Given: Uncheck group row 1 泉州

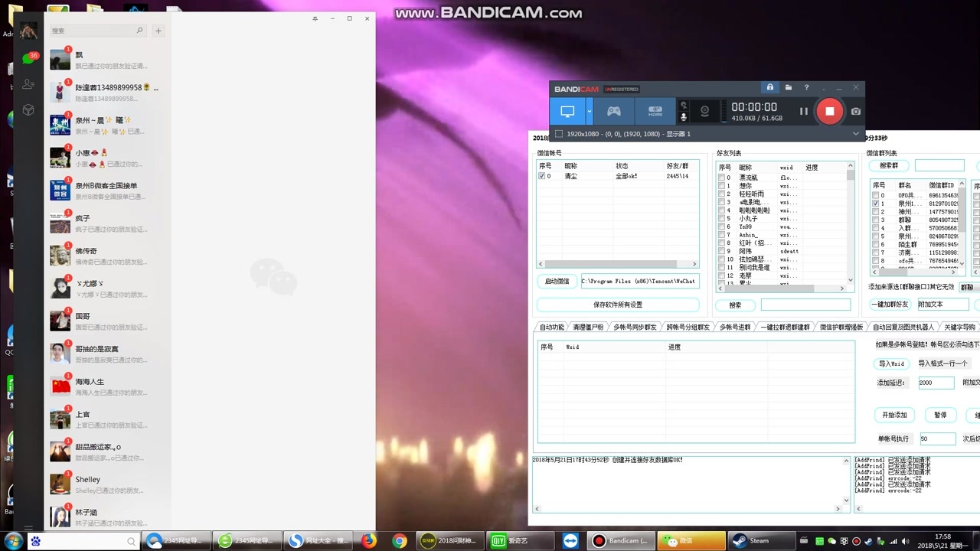Looking at the screenshot, I should pyautogui.click(x=876, y=204).
